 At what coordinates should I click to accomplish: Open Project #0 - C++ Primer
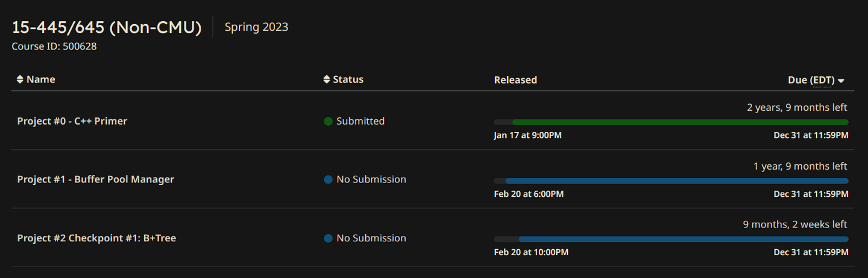pyautogui.click(x=72, y=121)
